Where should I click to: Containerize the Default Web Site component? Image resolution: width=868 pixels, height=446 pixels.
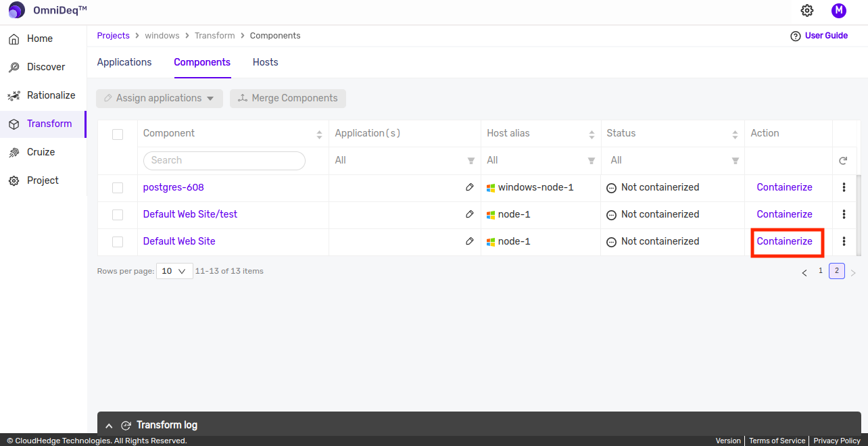(785, 241)
